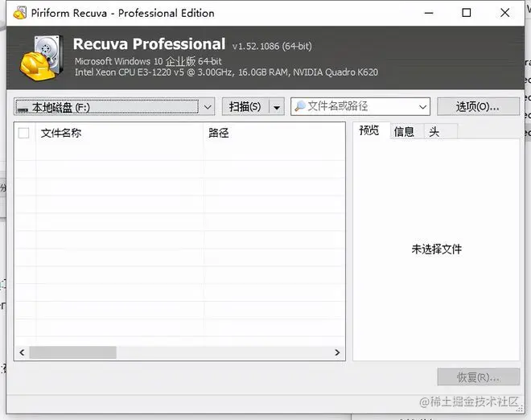Click the Intel Xeon CPU hardware info line
This screenshot has width=531, height=420.
(x=226, y=72)
